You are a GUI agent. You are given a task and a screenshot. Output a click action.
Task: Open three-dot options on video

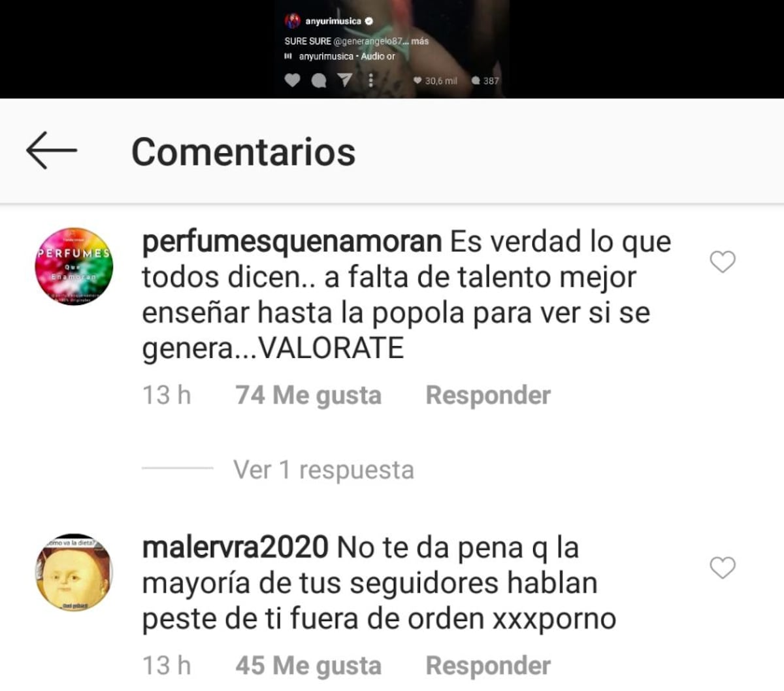click(371, 80)
